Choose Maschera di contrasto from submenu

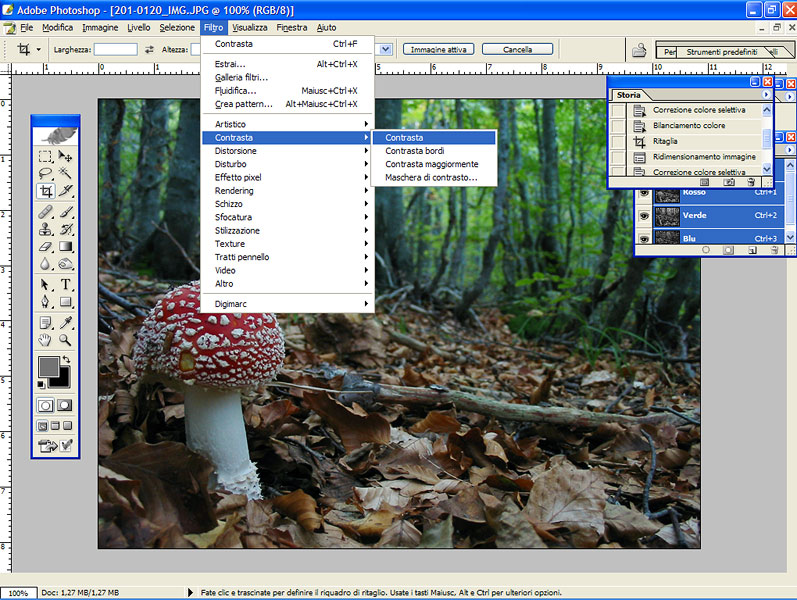(x=431, y=178)
